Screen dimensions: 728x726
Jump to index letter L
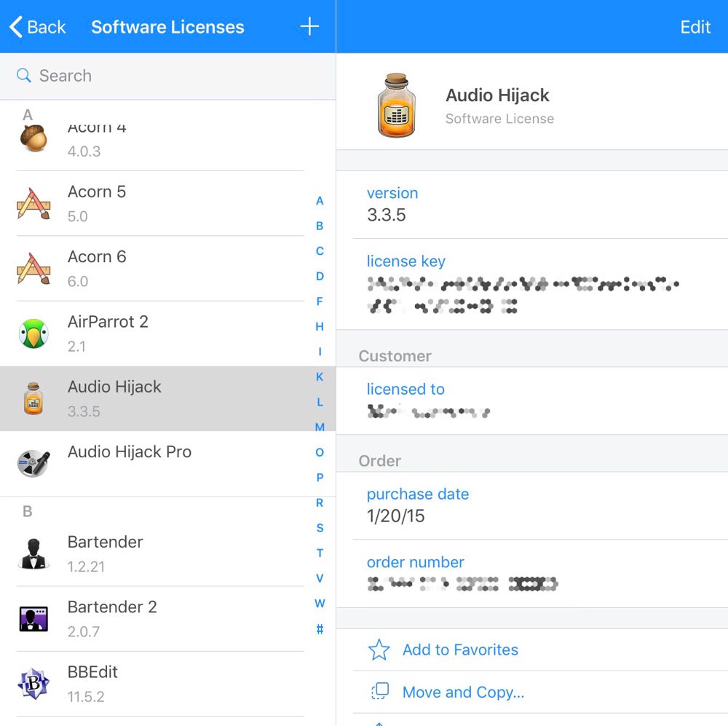(320, 402)
